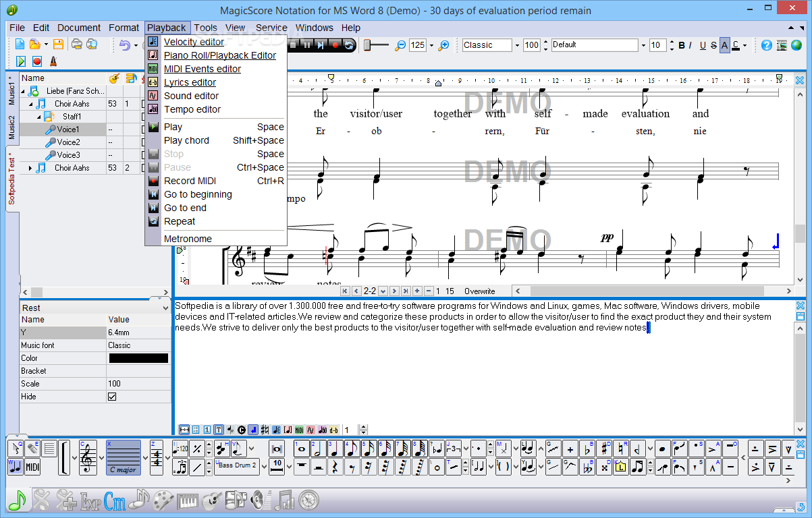Screen dimensions: 812x518
Task: Click the score horizontal scrollbar
Action: tap(648, 291)
